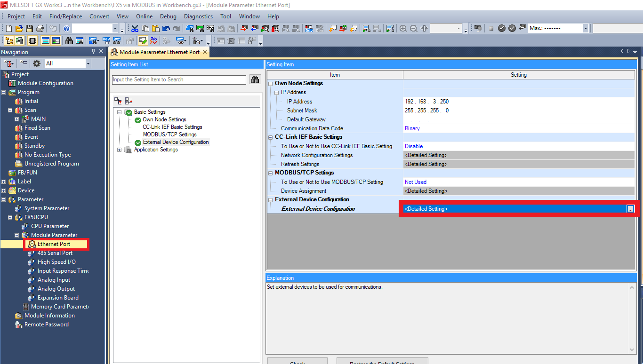The width and height of the screenshot is (643, 364).
Task: Cut selection with the scissors icon
Action: tap(135, 28)
